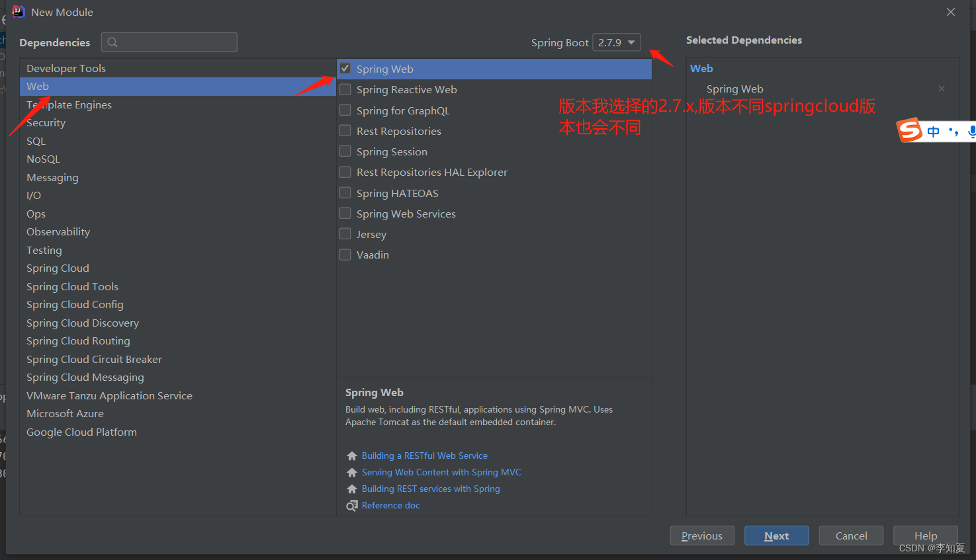
Task: Click the Spring Web description heading
Action: [x=375, y=392]
